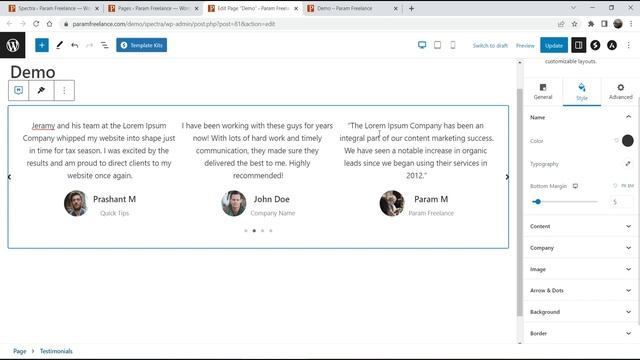Image resolution: width=640 pixels, height=360 pixels.
Task: Click the Bottom Margin value field
Action: (x=621, y=202)
